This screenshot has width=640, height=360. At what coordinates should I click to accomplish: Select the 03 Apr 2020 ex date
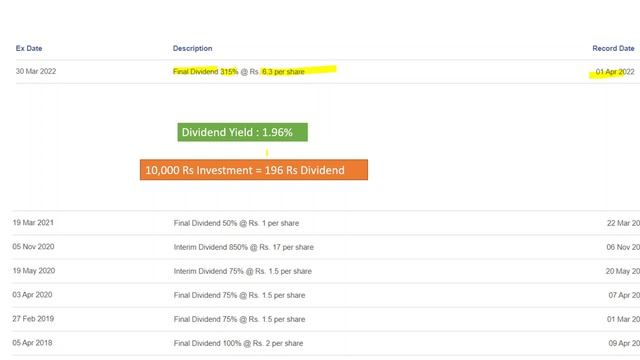[32, 295]
